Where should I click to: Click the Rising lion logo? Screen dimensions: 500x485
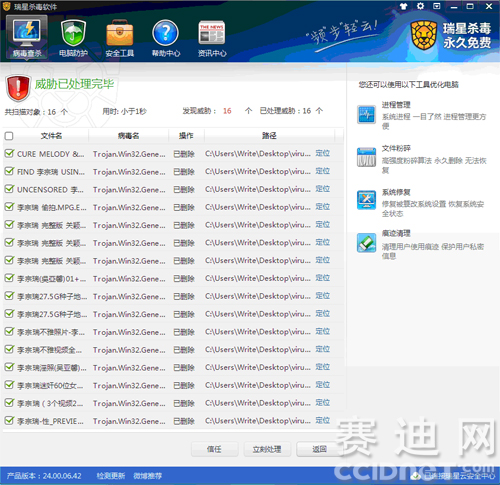tap(424, 35)
